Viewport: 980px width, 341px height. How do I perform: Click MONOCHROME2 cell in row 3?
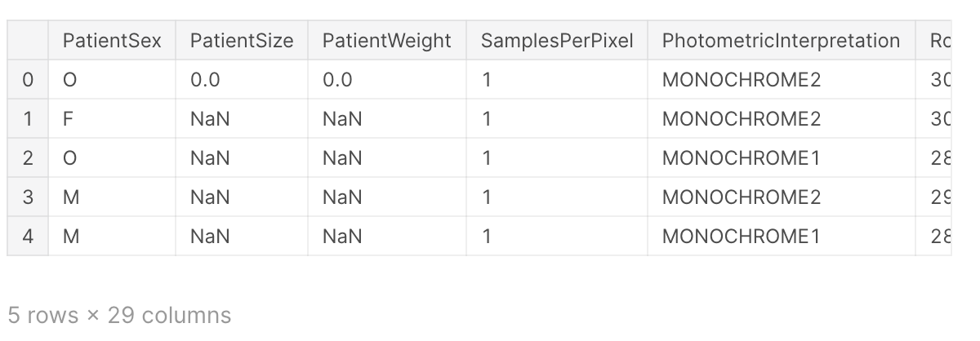point(741,197)
